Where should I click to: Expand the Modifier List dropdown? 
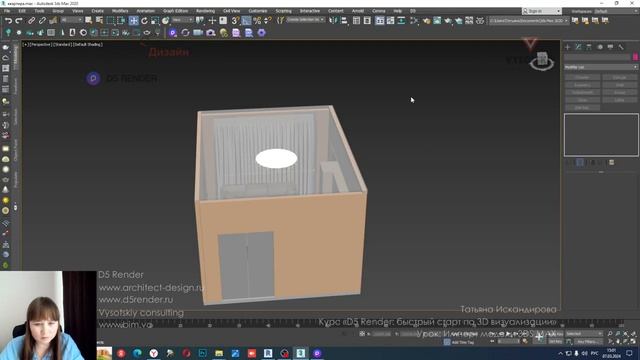601,67
